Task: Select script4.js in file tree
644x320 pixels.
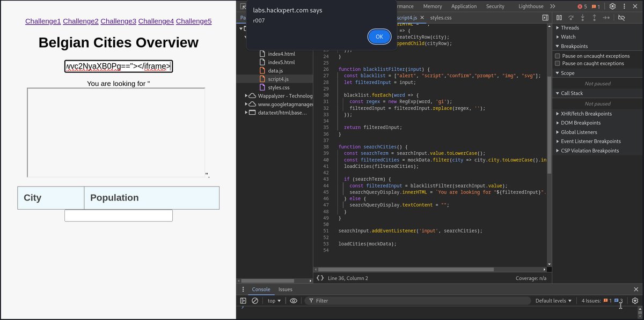Action: [274, 79]
